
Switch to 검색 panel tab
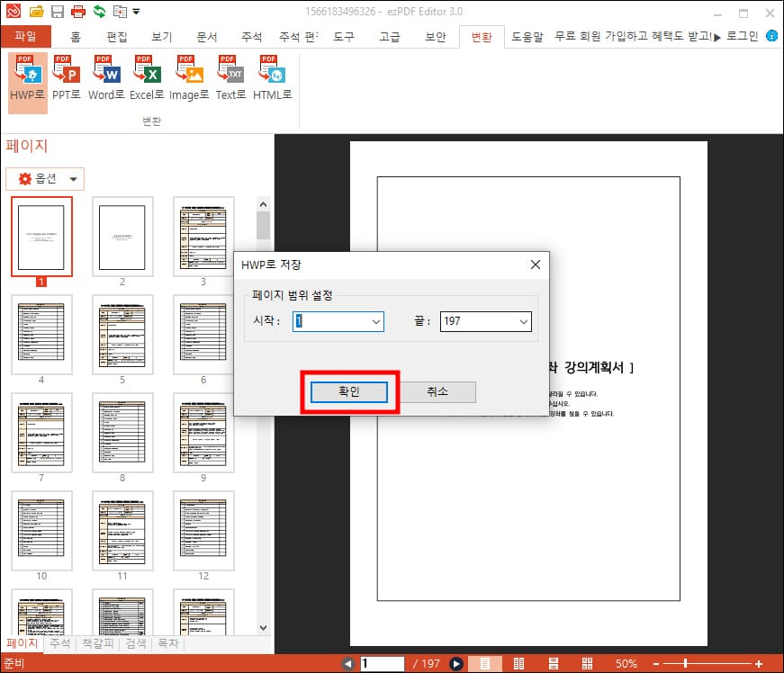[136, 643]
